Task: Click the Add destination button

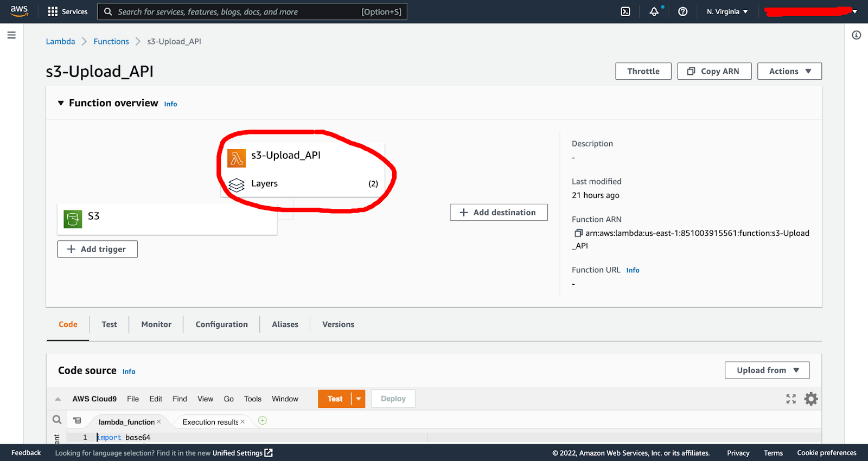Action: click(x=499, y=213)
